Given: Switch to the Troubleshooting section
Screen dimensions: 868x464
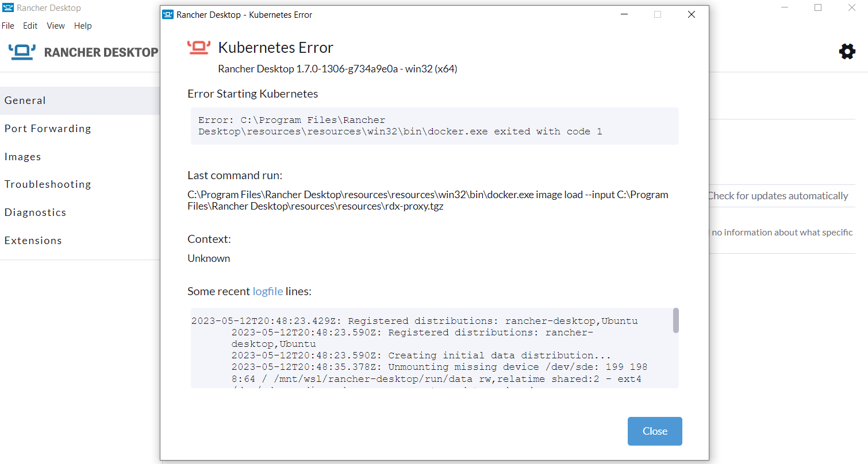Looking at the screenshot, I should [x=48, y=184].
